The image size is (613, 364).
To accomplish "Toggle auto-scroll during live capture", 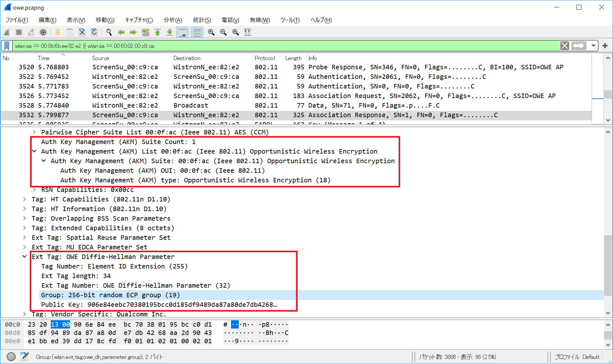I will (182, 32).
